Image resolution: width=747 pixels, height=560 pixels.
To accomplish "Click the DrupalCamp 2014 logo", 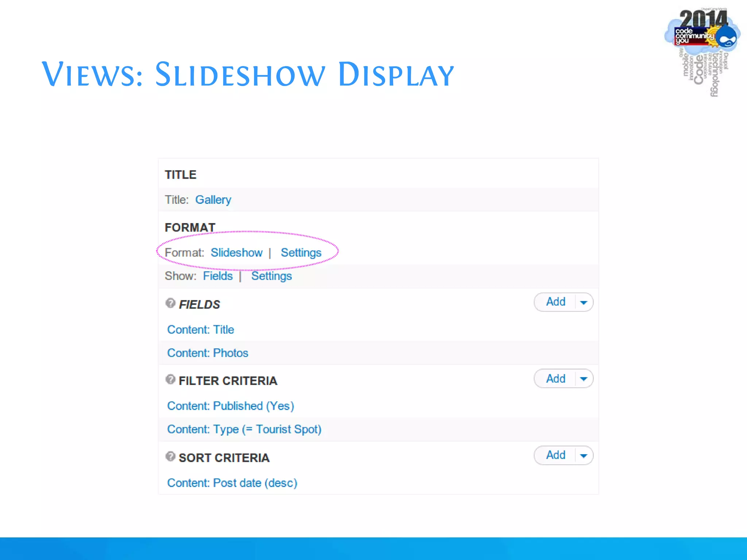I will click(x=702, y=52).
